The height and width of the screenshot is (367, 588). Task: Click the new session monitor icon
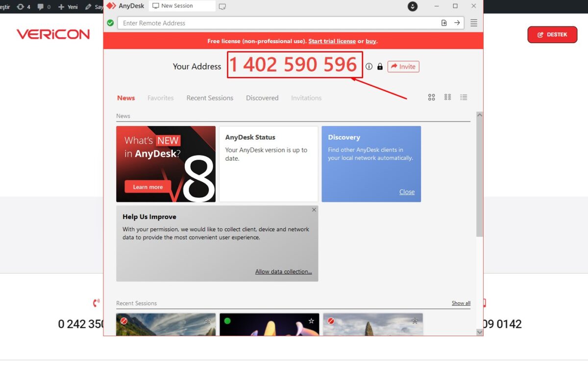pos(222,6)
